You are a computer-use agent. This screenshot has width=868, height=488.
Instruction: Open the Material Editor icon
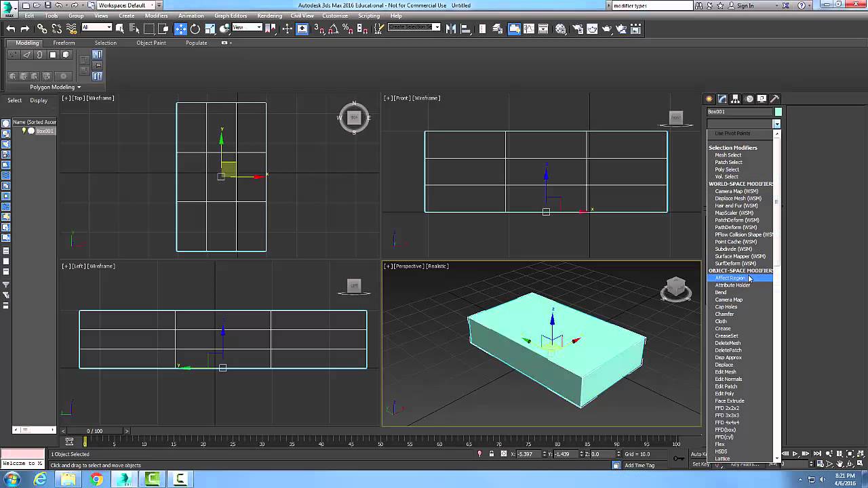pos(560,28)
